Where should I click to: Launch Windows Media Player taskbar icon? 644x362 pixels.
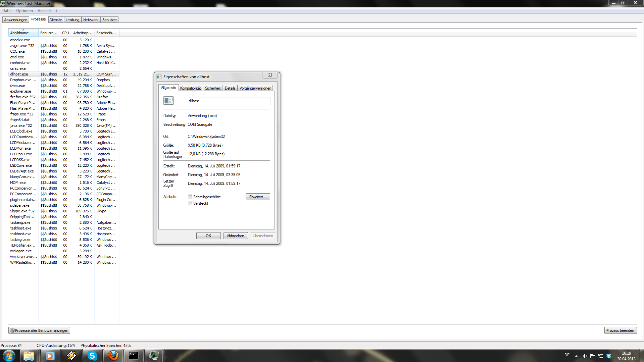[x=50, y=356]
